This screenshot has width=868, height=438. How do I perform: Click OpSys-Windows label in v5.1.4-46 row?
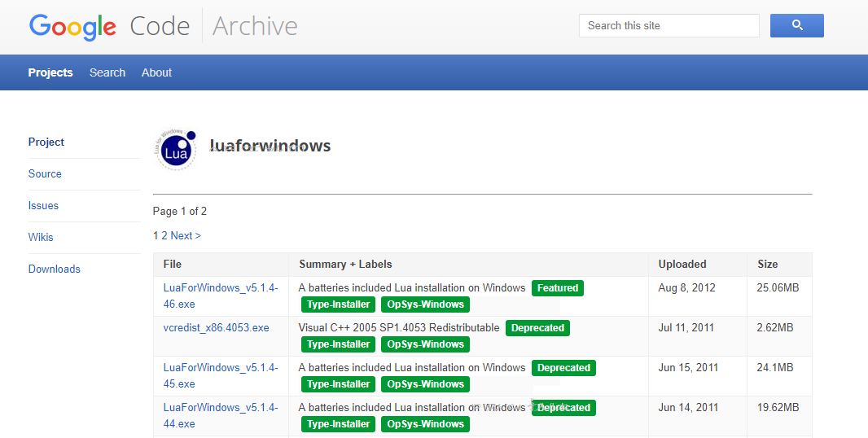(425, 304)
